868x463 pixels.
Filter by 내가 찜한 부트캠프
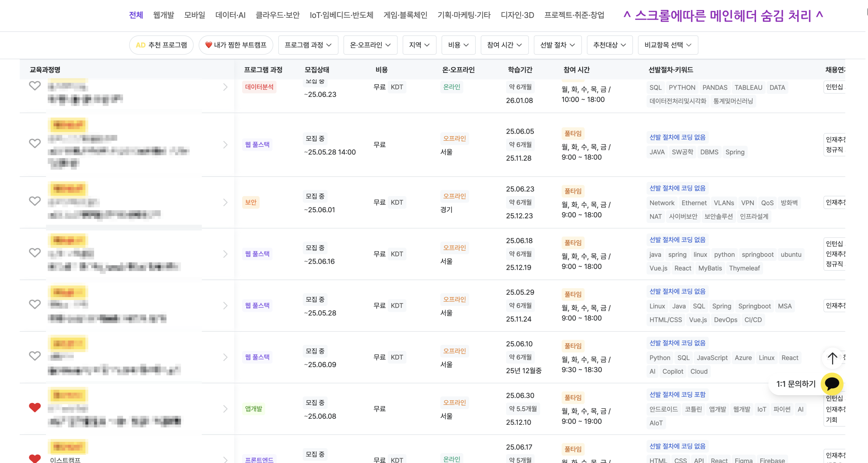[x=236, y=45]
